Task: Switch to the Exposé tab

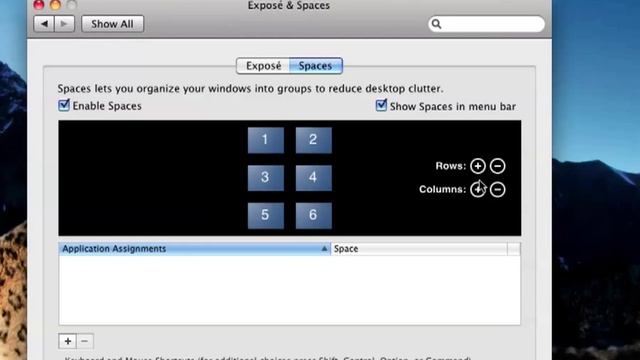Action: [263, 66]
